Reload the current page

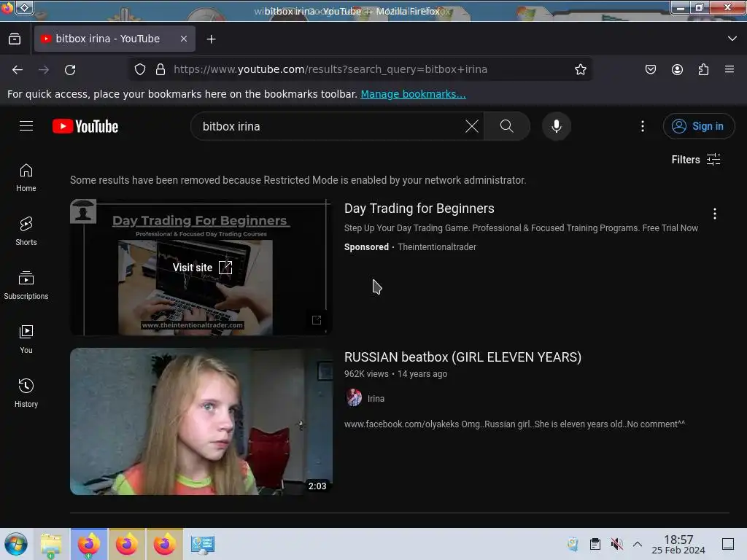70,69
